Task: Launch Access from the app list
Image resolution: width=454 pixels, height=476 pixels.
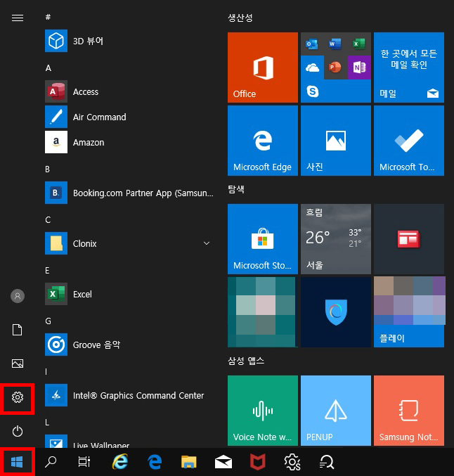Action: 129,91
